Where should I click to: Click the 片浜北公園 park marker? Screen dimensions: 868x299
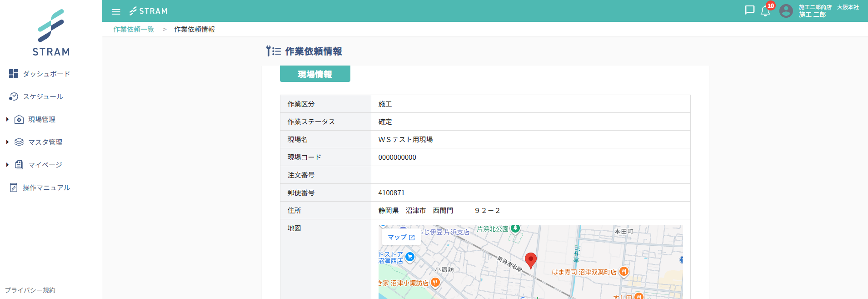point(515,228)
